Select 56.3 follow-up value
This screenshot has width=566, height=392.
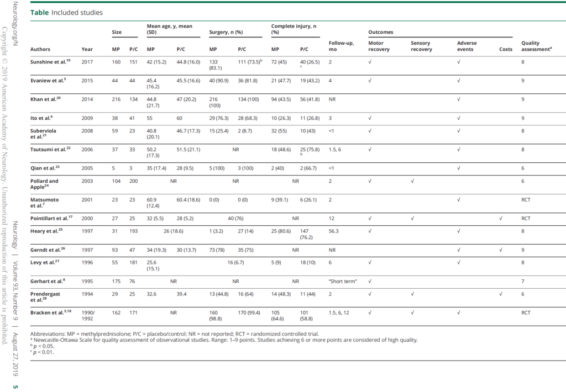pyautogui.click(x=333, y=231)
